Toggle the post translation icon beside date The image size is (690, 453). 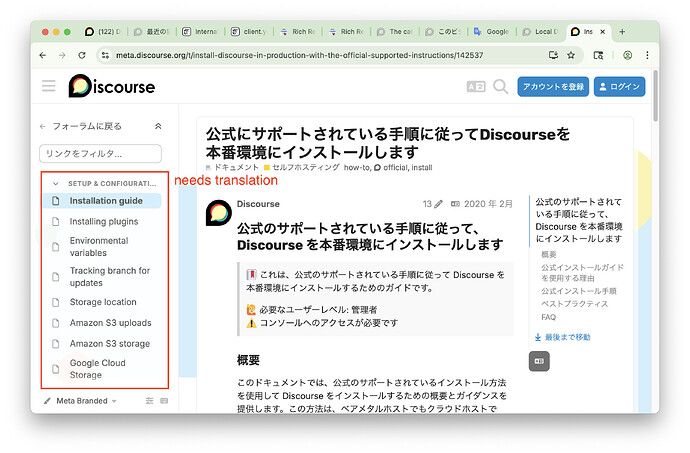(x=455, y=204)
